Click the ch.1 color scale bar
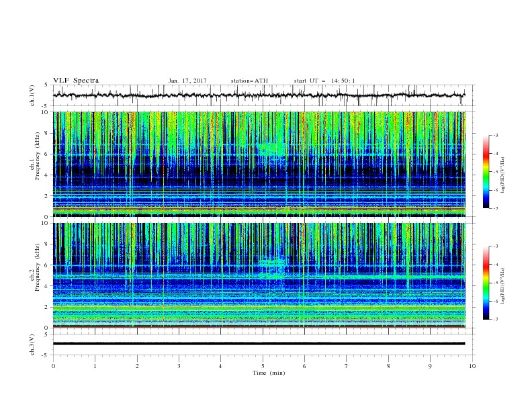The width and height of the screenshot is (532, 411). click(x=486, y=172)
